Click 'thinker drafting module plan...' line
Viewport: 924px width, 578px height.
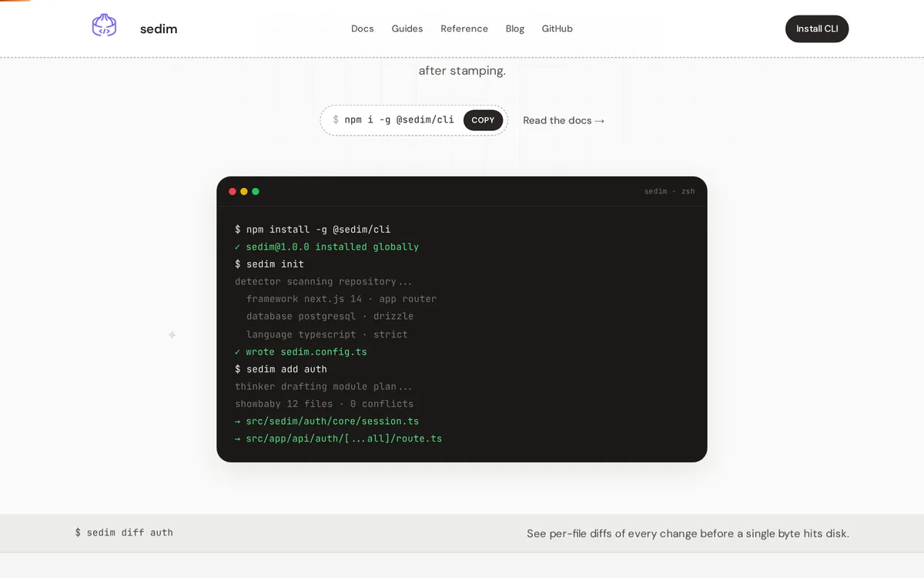(323, 386)
